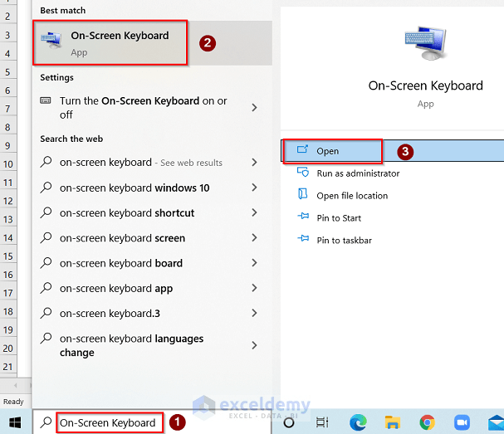Click search icon beside 'on-screen keyboard windows 10'
The width and height of the screenshot is (504, 434).
pos(46,188)
